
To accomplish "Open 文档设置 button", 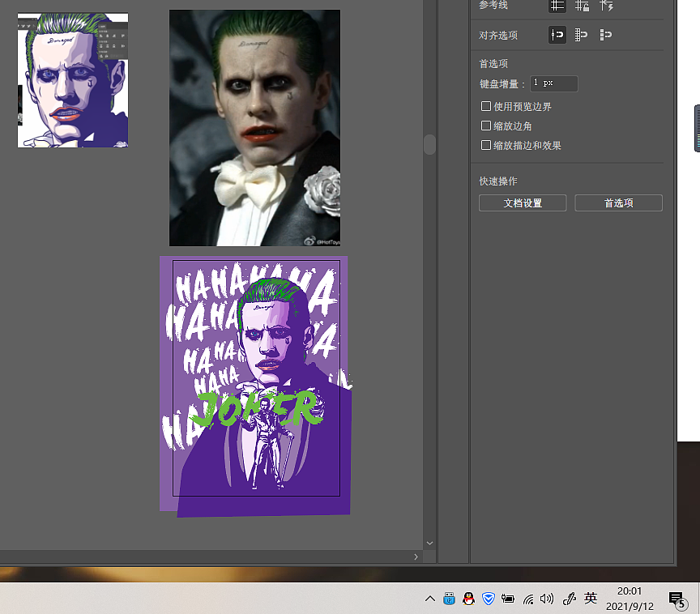I will [523, 203].
